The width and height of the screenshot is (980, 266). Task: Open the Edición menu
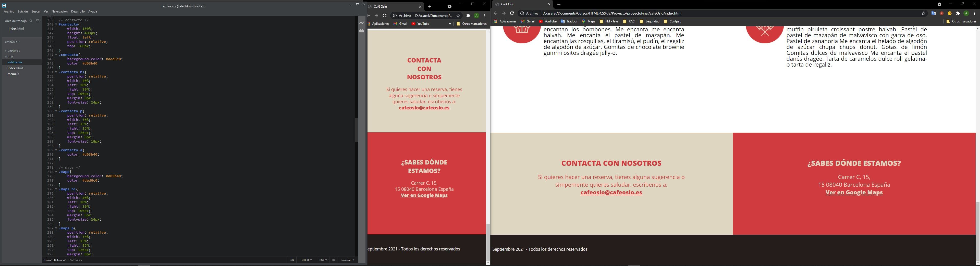pyautogui.click(x=23, y=12)
